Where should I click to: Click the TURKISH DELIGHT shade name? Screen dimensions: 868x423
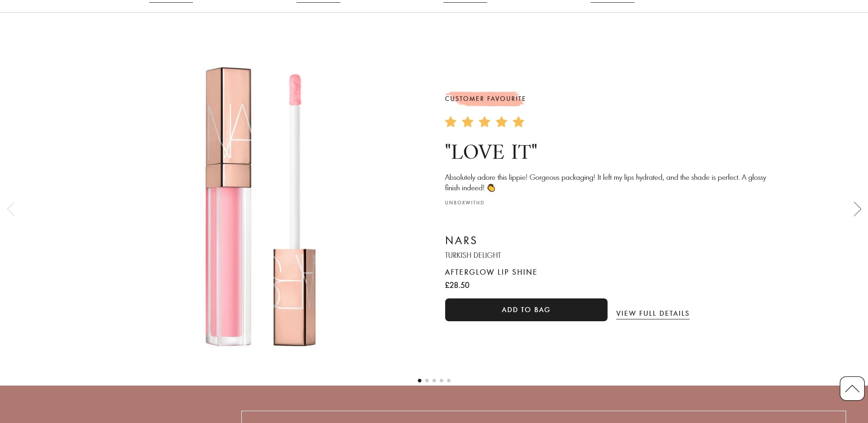pyautogui.click(x=473, y=255)
